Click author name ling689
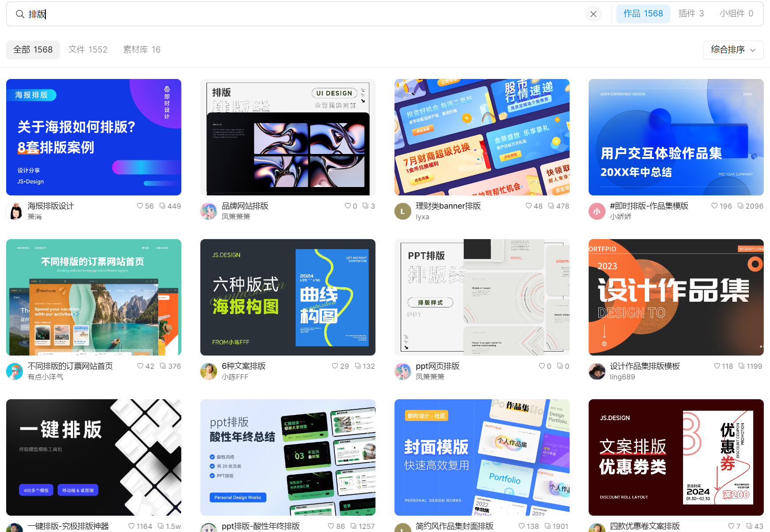Screen dimensions: 770x532 [622, 377]
